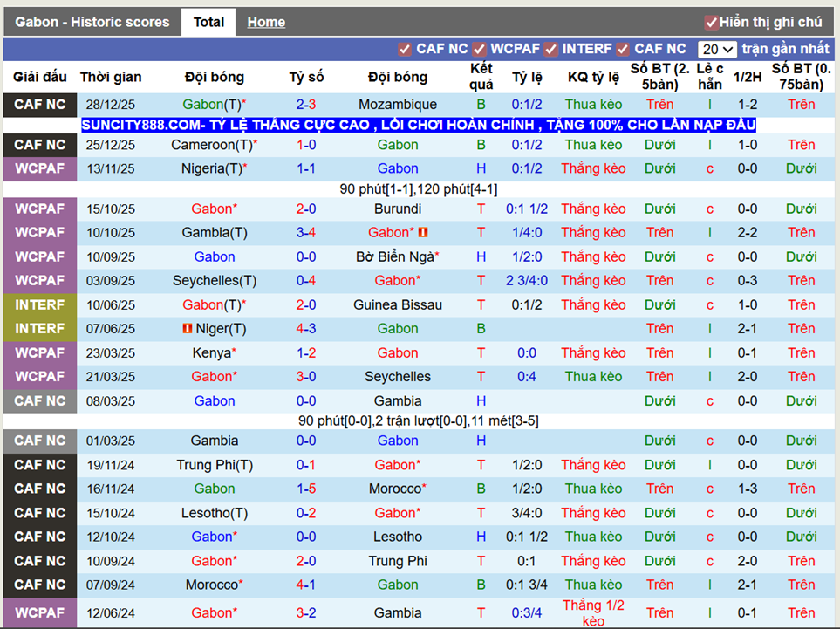Toggle the WCPAF filter checkbox

click(x=479, y=50)
